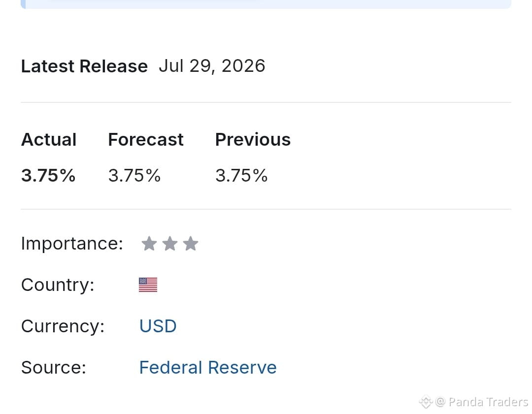Open the Federal Reserve source link
This screenshot has height=414, width=532.
point(208,368)
